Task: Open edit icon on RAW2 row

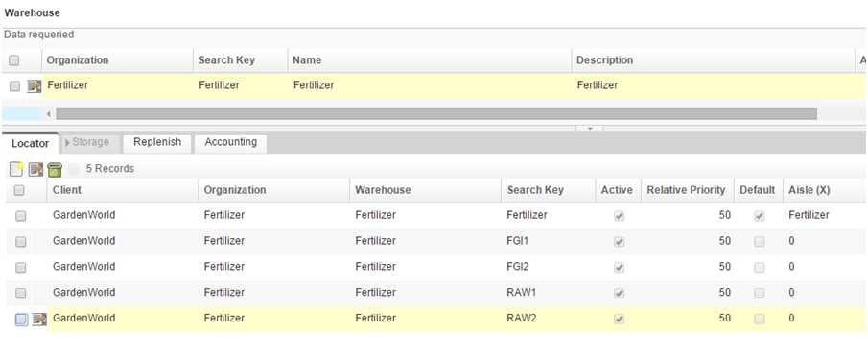Action: tap(39, 319)
